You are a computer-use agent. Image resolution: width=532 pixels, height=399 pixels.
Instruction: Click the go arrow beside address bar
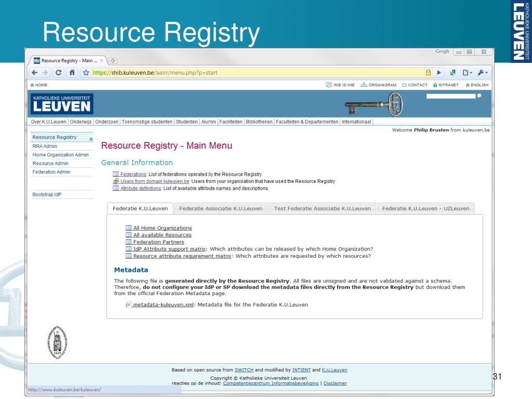(x=439, y=73)
